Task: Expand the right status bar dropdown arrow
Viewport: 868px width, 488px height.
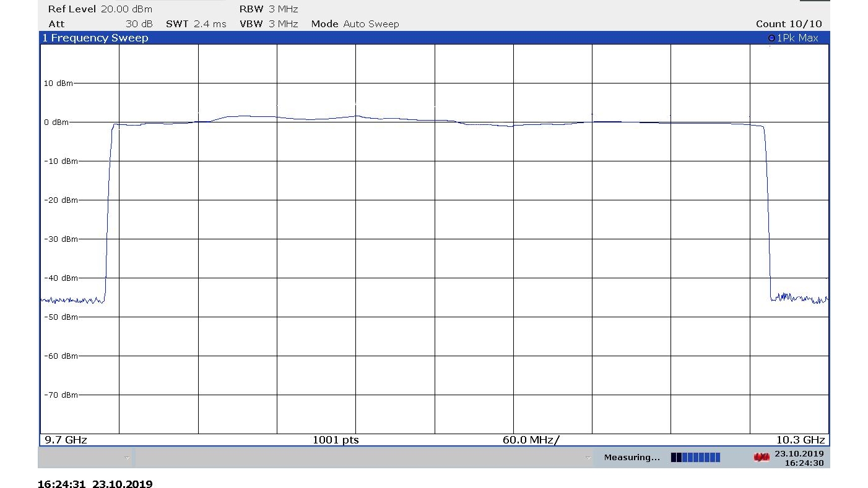Action: coord(588,458)
